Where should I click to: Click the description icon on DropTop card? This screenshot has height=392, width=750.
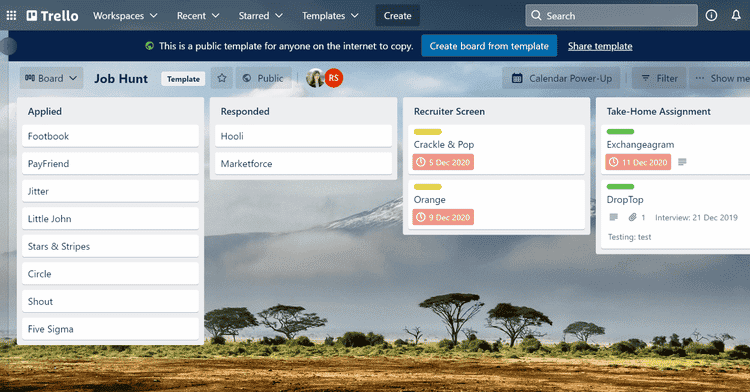coord(614,218)
